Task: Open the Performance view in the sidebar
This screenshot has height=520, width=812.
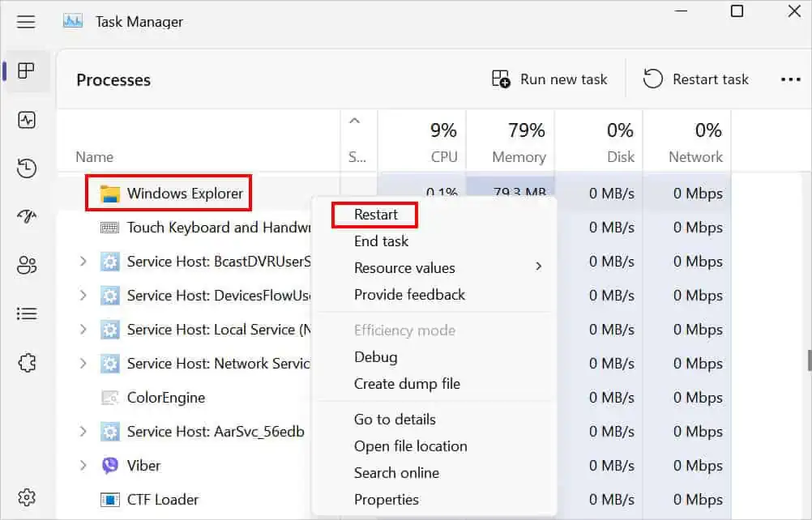Action: 27,119
